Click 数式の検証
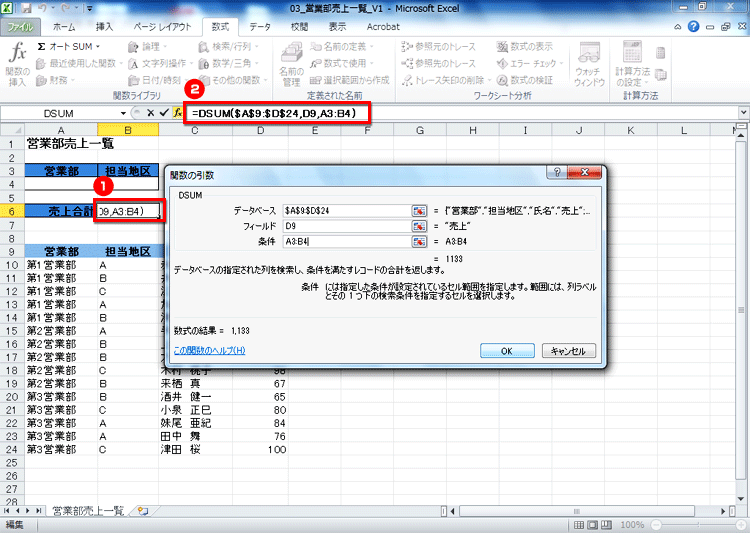The width and height of the screenshot is (750, 533). point(525,80)
